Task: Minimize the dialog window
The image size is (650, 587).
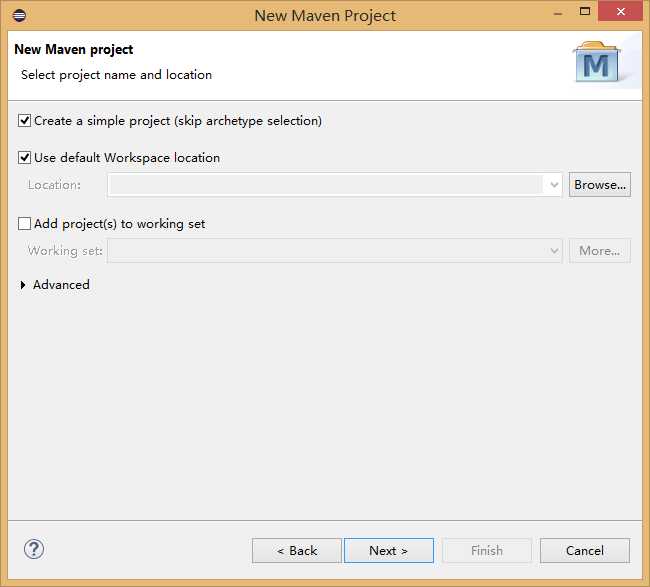Action: tap(558, 14)
